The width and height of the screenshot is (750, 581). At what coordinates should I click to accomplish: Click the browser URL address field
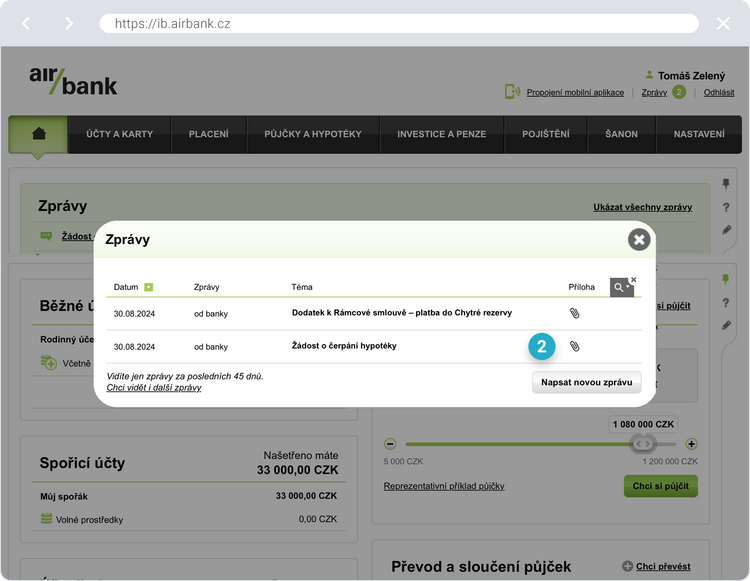point(399,23)
